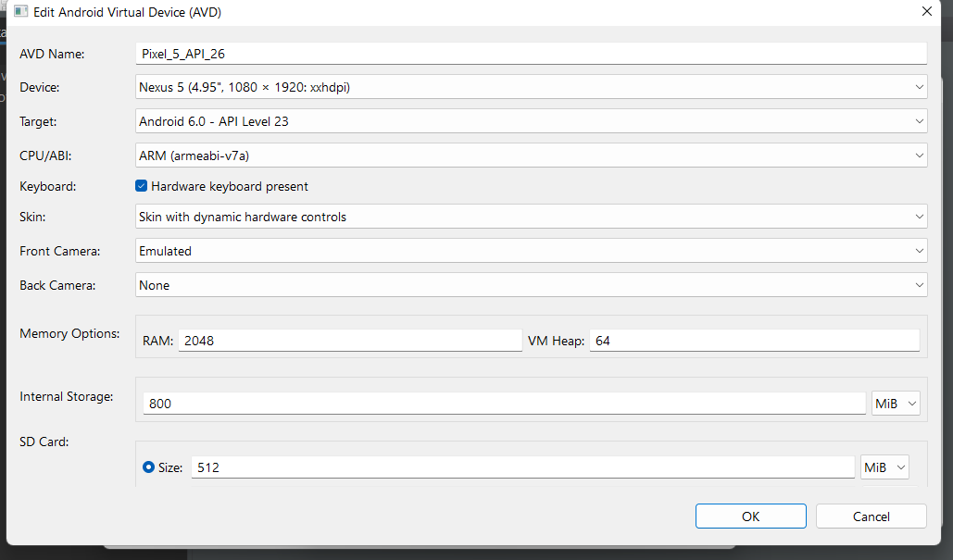Click the 'Hardware keyboard present' label text

pyautogui.click(x=229, y=186)
